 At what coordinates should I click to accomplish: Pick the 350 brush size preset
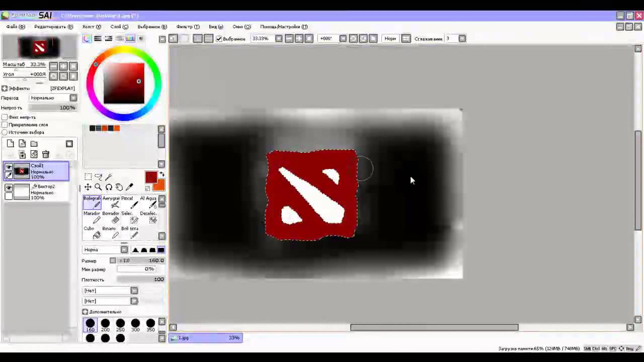[150, 325]
